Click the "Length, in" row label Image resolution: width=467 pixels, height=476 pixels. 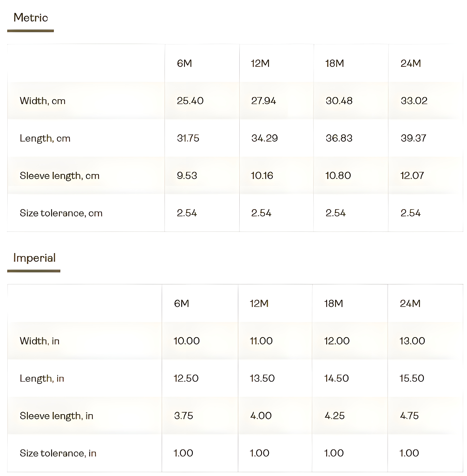click(x=42, y=378)
